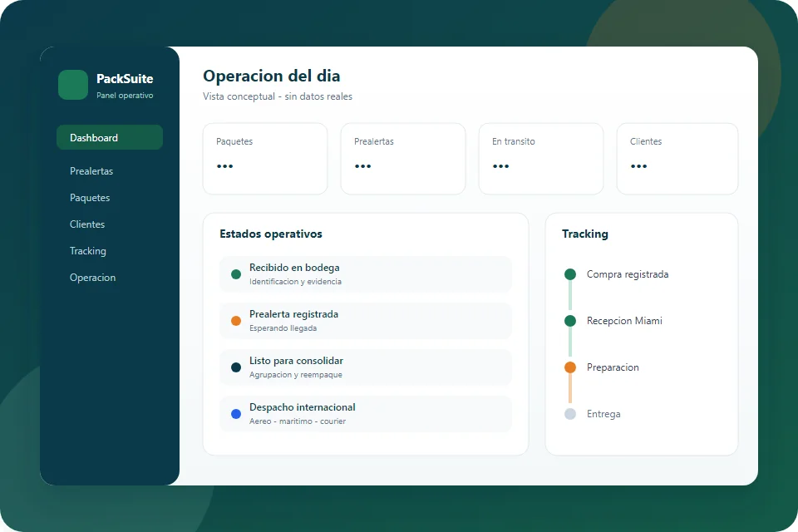Select Clientes in the sidebar
Image resolution: width=798 pixels, height=532 pixels.
(87, 224)
